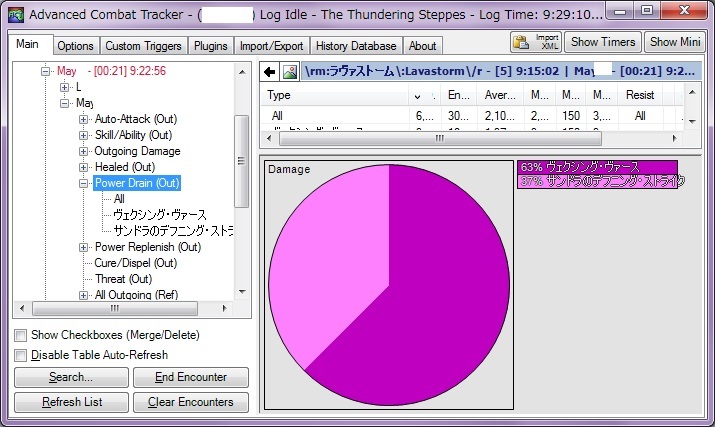Open the Import/Export tab

click(272, 46)
